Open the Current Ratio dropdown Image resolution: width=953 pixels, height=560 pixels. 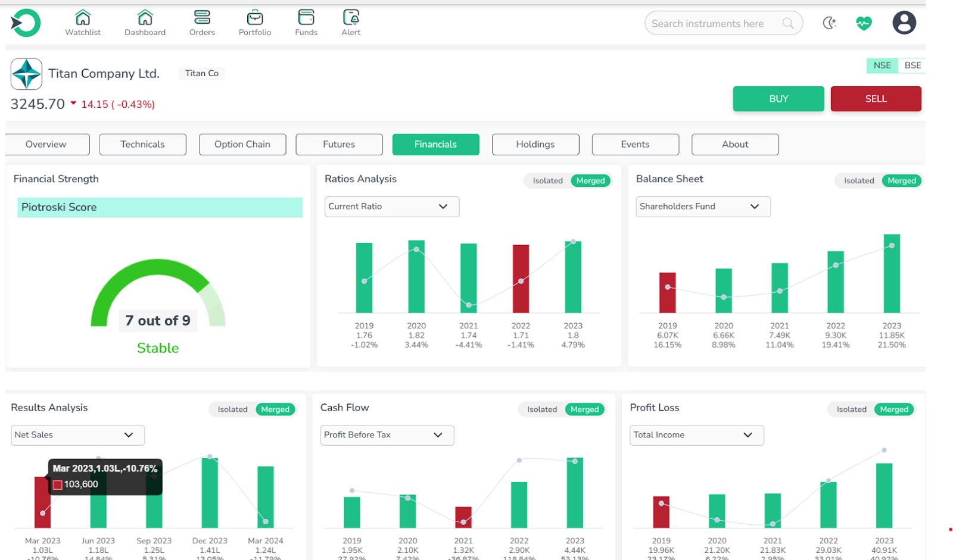(392, 207)
